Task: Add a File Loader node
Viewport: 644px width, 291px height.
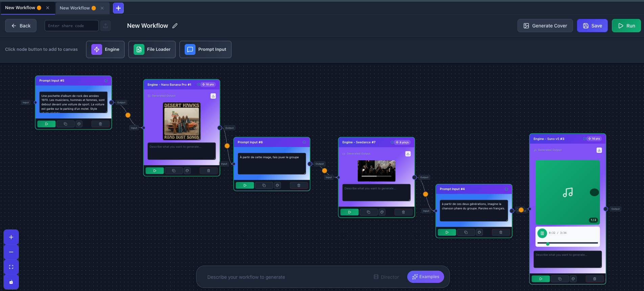Action: pos(152,49)
